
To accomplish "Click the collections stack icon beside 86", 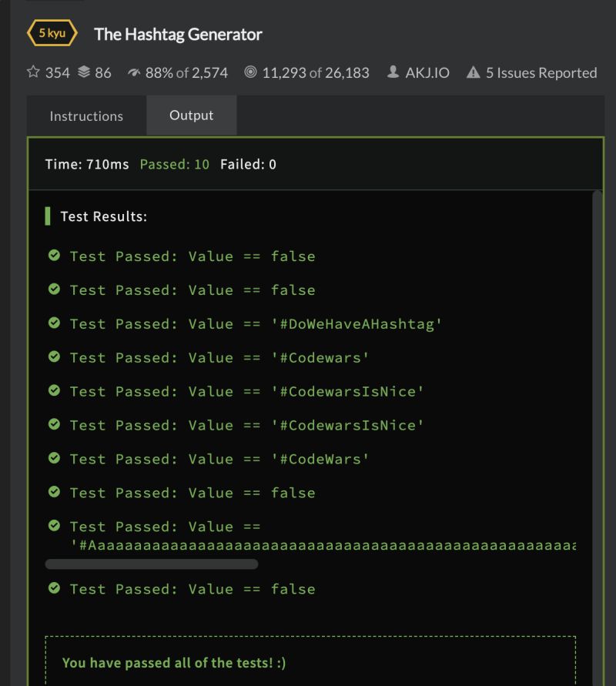I will tap(84, 72).
